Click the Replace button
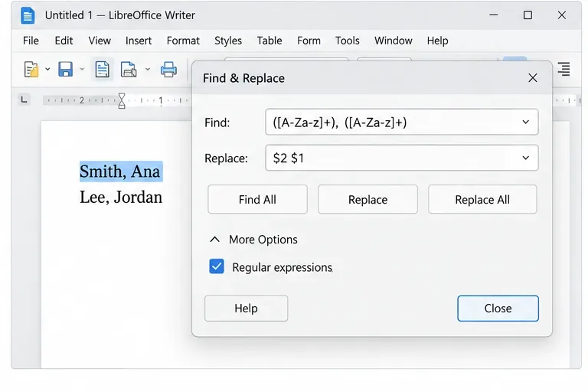The width and height of the screenshot is (588, 392). 367,200
